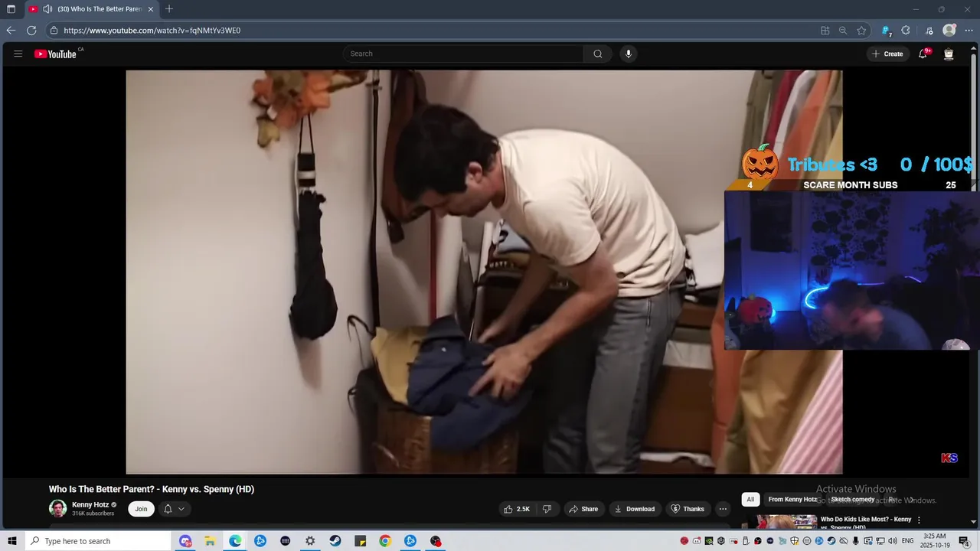Open more actions ellipsis beside Thanks
Viewport: 980px width, 551px height.
[722, 509]
